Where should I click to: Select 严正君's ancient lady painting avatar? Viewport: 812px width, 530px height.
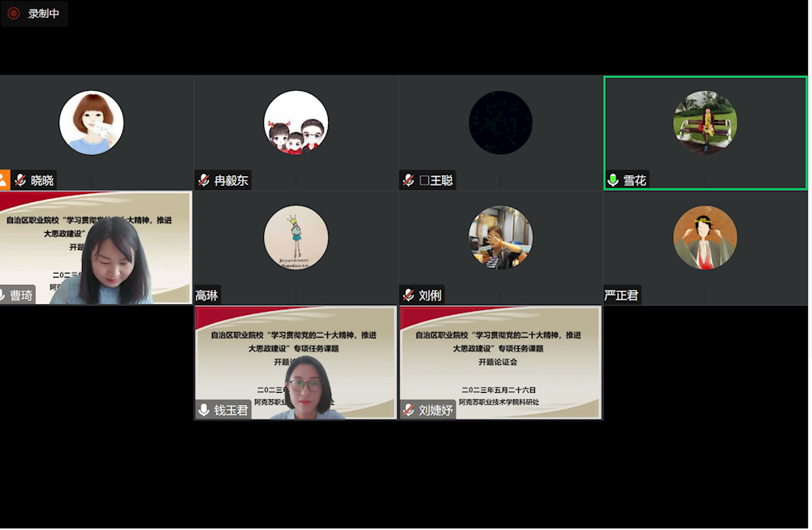(x=705, y=237)
